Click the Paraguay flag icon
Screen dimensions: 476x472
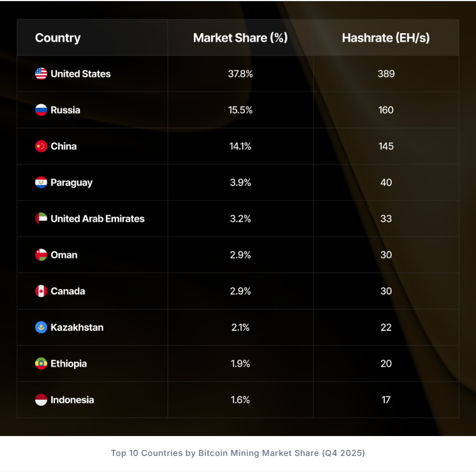tap(41, 183)
